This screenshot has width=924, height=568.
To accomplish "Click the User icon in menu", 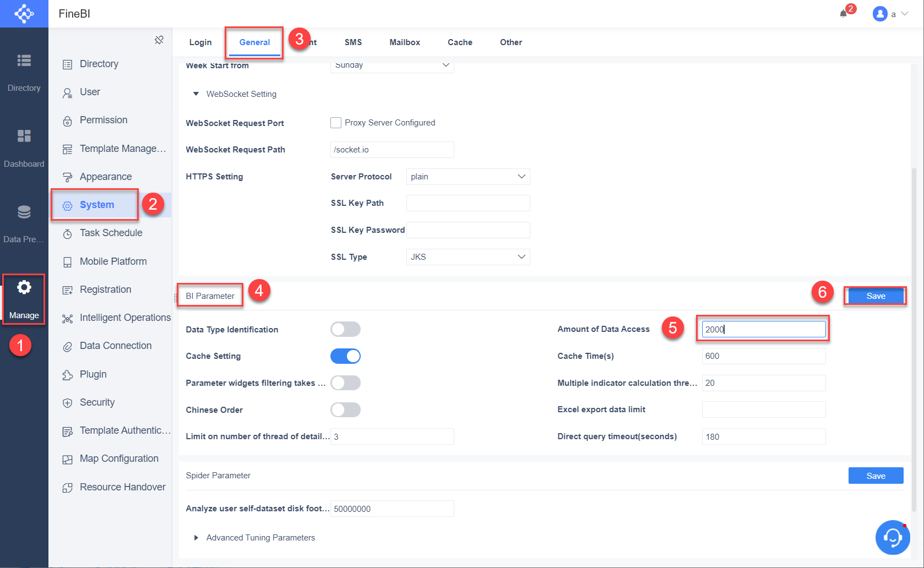I will point(67,93).
